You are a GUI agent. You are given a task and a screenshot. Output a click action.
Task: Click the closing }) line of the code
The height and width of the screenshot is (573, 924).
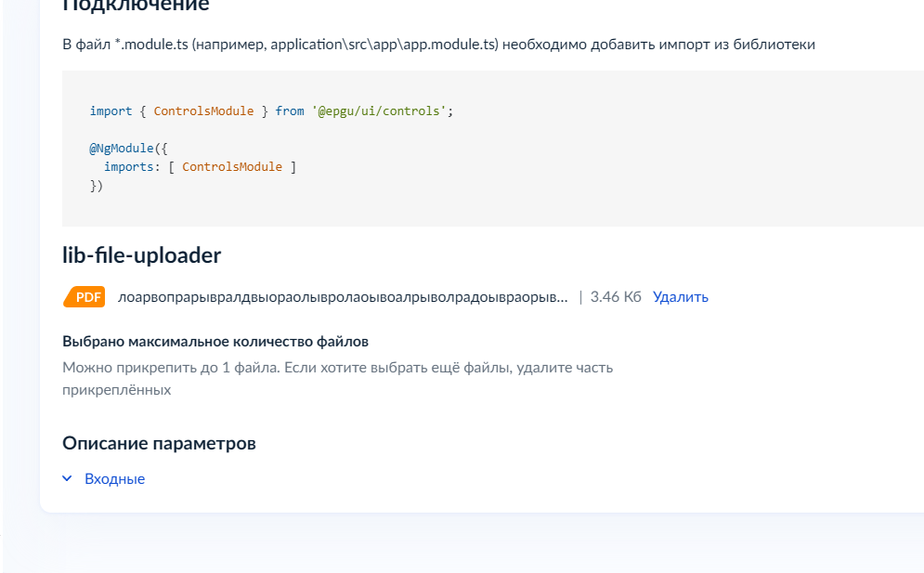pyautogui.click(x=97, y=186)
